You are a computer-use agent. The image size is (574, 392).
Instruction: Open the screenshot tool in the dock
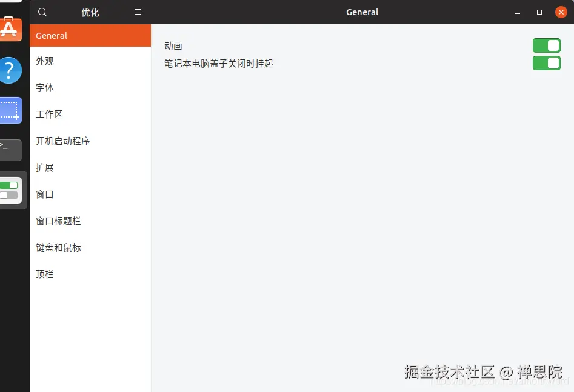(9, 110)
